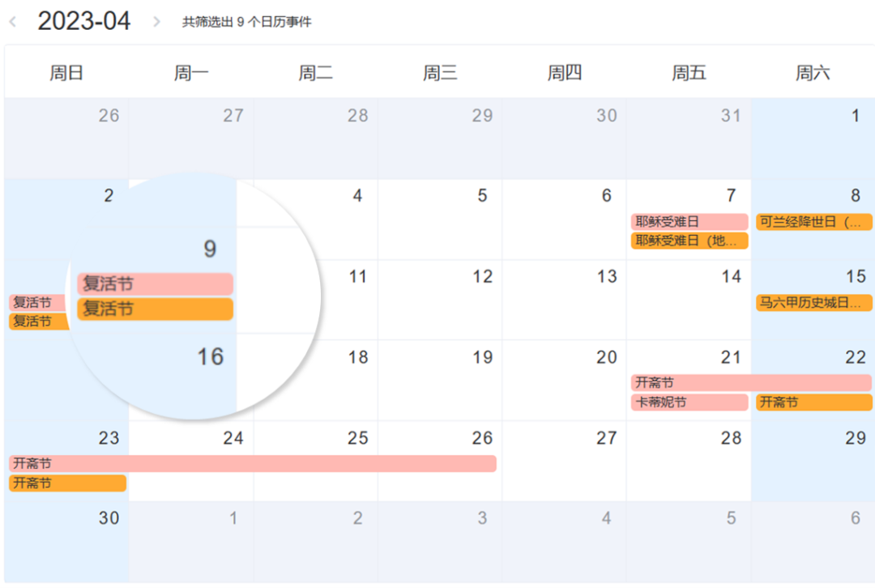Select the day cell numbered 24
Image resolution: width=875 pixels, height=588 pixels.
tap(191, 462)
